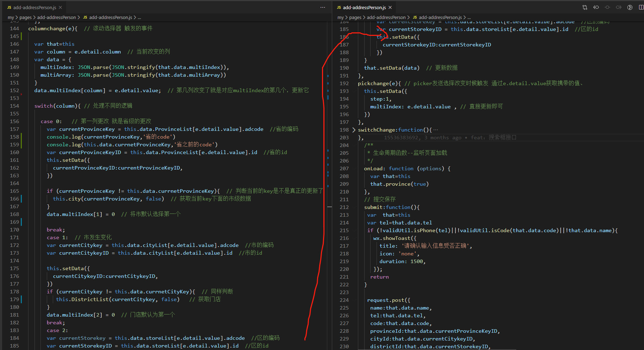Click 'that.setData(data)' on line 190
Image resolution: width=644 pixels, height=350 pixels.
click(392, 68)
